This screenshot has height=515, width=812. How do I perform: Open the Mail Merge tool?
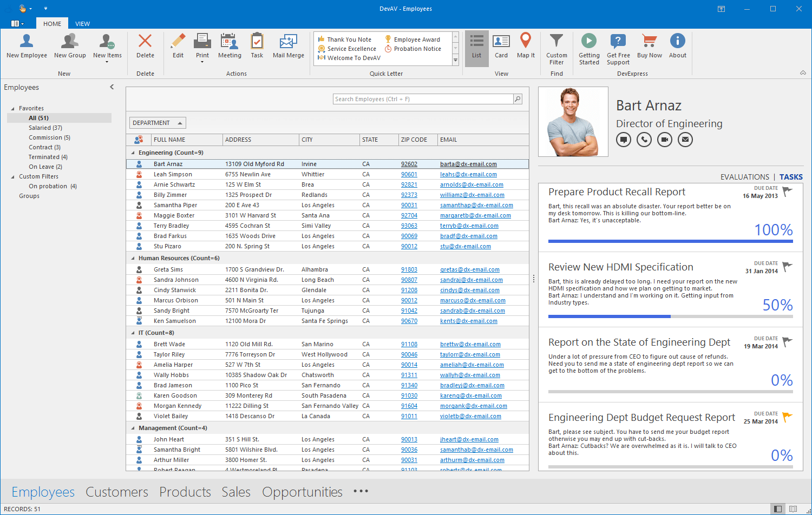288,46
